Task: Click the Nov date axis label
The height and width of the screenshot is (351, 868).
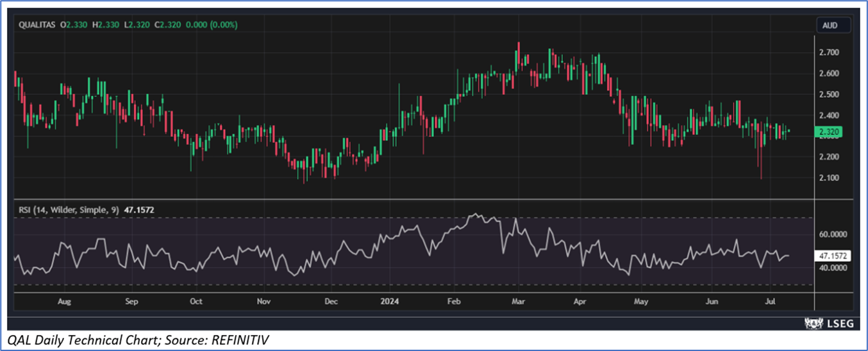Action: click(263, 301)
